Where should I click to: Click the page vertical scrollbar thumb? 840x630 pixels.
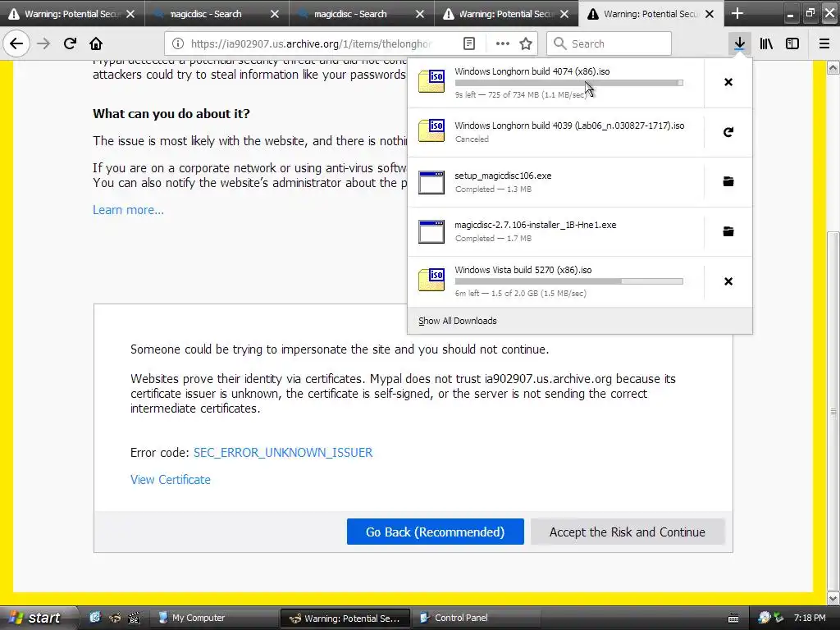833,410
